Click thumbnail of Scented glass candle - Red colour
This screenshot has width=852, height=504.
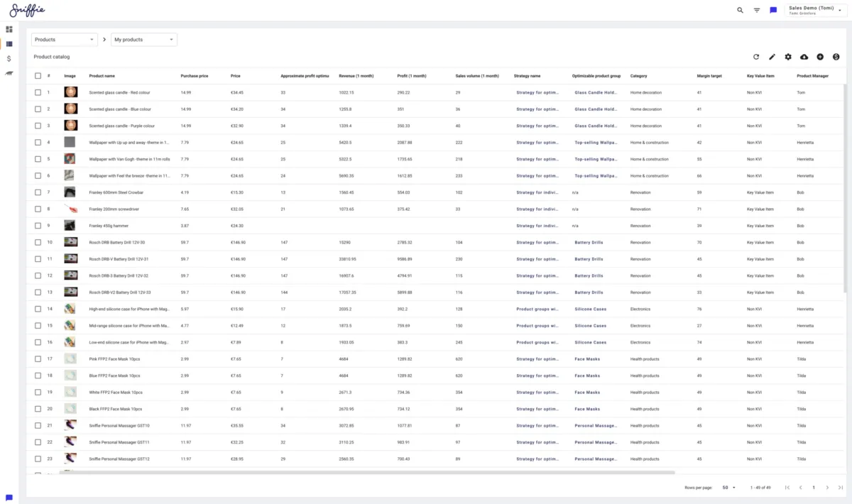(70, 92)
